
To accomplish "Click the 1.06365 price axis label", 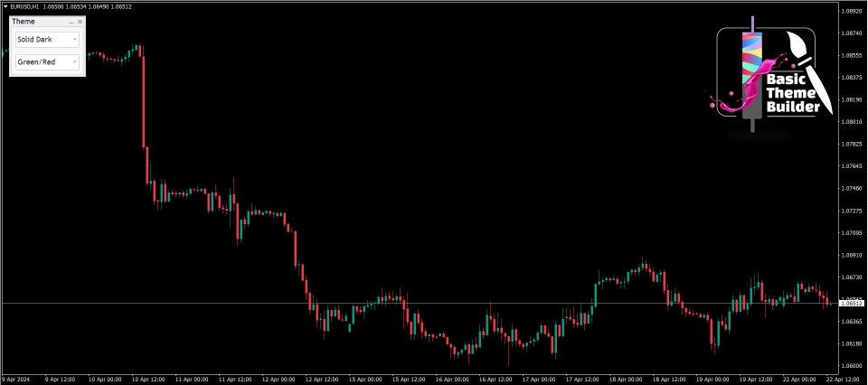I will (x=851, y=322).
